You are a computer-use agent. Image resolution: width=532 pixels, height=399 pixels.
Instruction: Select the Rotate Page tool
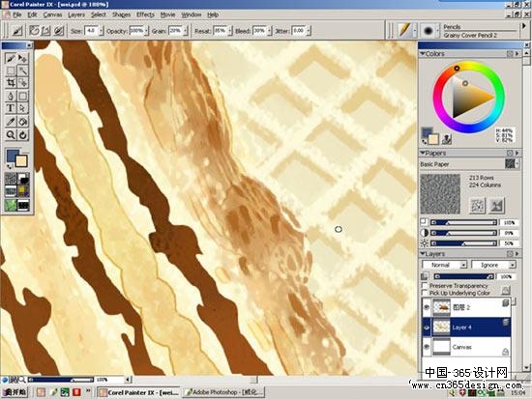(23, 135)
